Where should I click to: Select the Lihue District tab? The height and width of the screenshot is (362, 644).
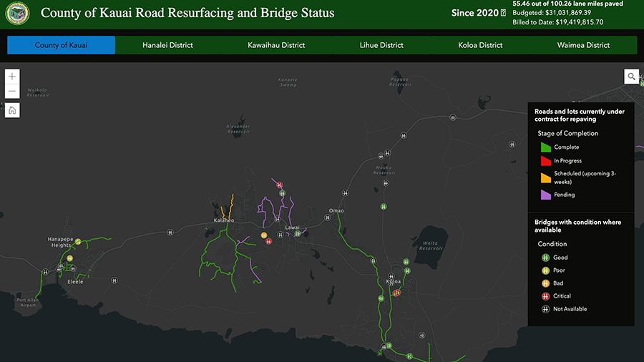click(381, 45)
